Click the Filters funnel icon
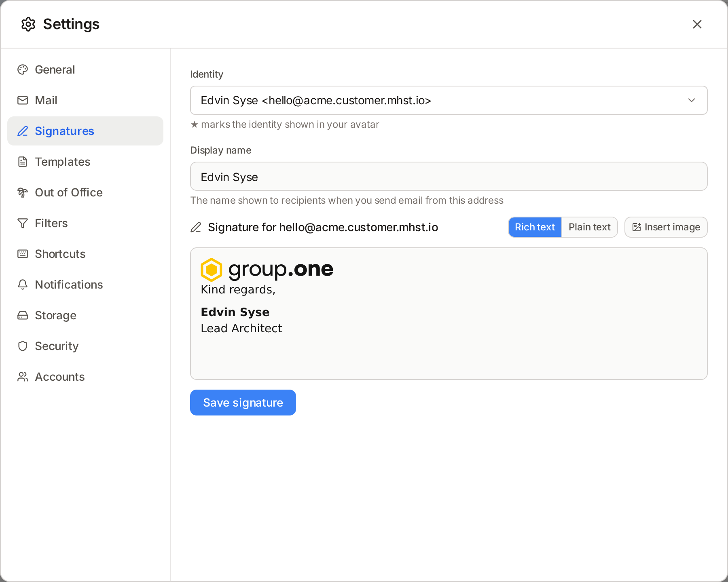The width and height of the screenshot is (728, 582). click(x=23, y=223)
